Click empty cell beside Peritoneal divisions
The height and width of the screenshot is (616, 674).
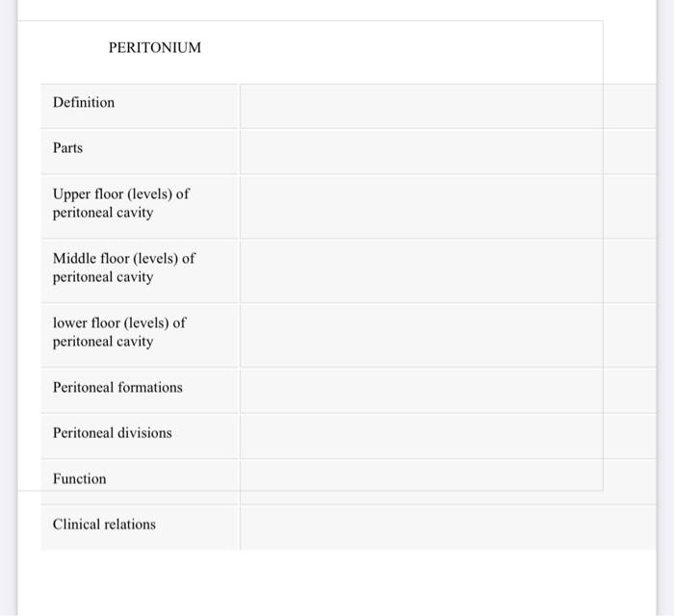point(449,436)
